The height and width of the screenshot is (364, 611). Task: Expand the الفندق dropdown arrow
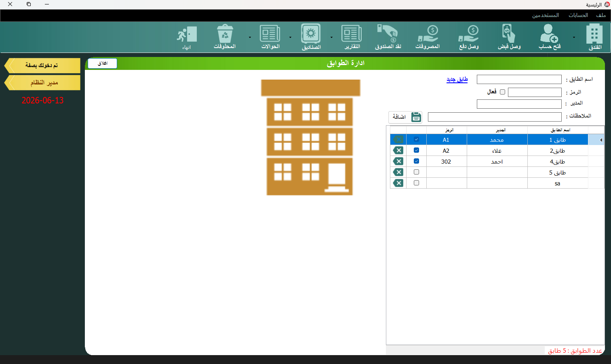pyautogui.click(x=574, y=37)
